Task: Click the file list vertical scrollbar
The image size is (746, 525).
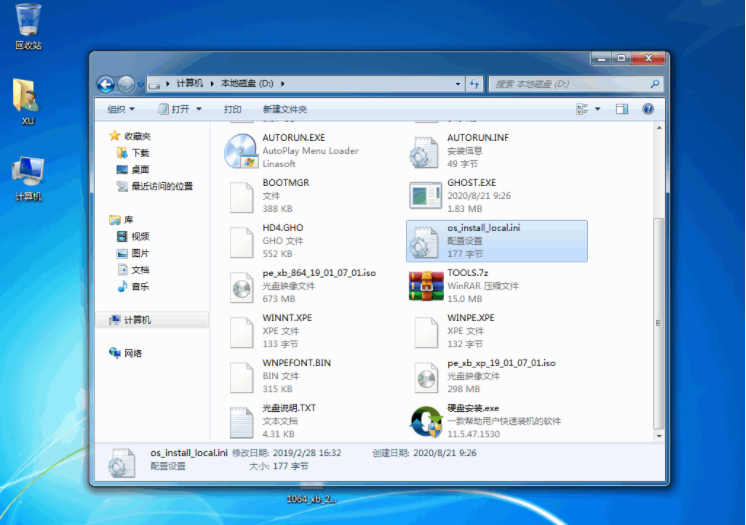Action: (656, 320)
